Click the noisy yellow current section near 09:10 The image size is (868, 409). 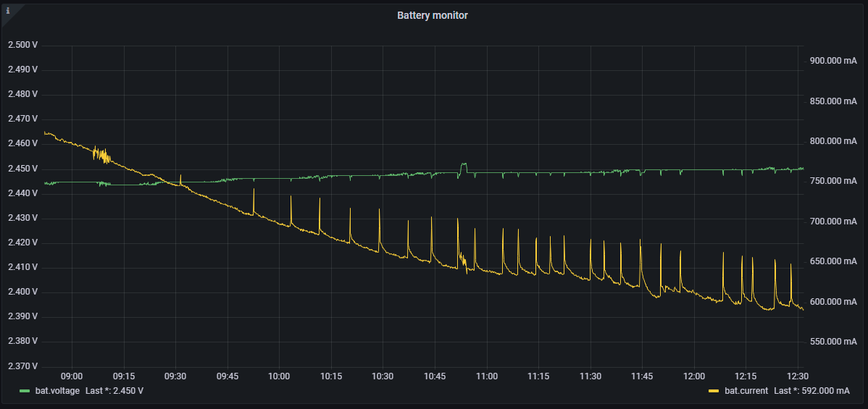103,155
